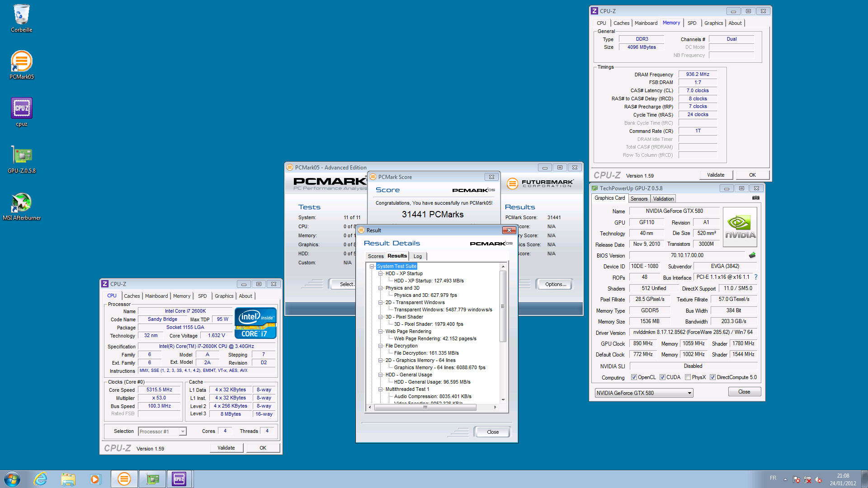This screenshot has width=868, height=488.
Task: Click the GPU-Z screenshot camera icon
Action: 755,198
